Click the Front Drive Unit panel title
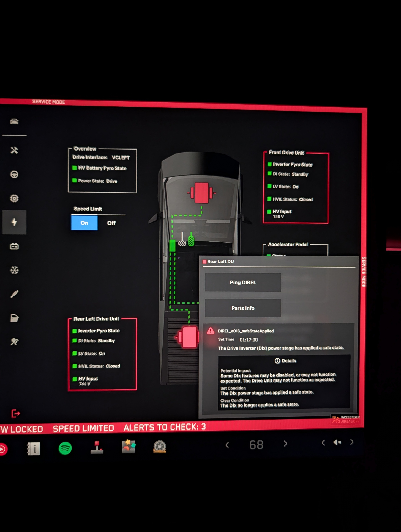401x532 pixels. 287,153
